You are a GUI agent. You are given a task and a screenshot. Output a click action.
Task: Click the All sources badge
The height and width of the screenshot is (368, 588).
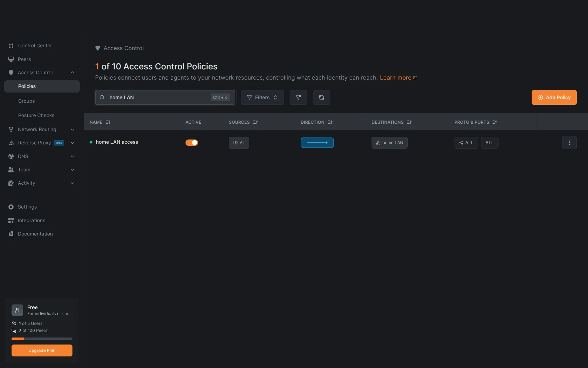click(x=239, y=143)
